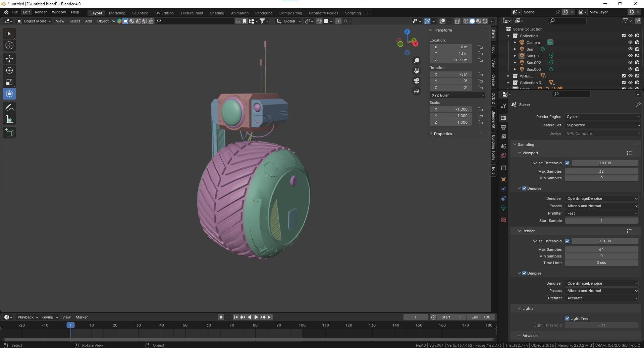This screenshot has height=348, width=644.
Task: Click the Viewport Noise Threshold value slider
Action: tap(605, 163)
